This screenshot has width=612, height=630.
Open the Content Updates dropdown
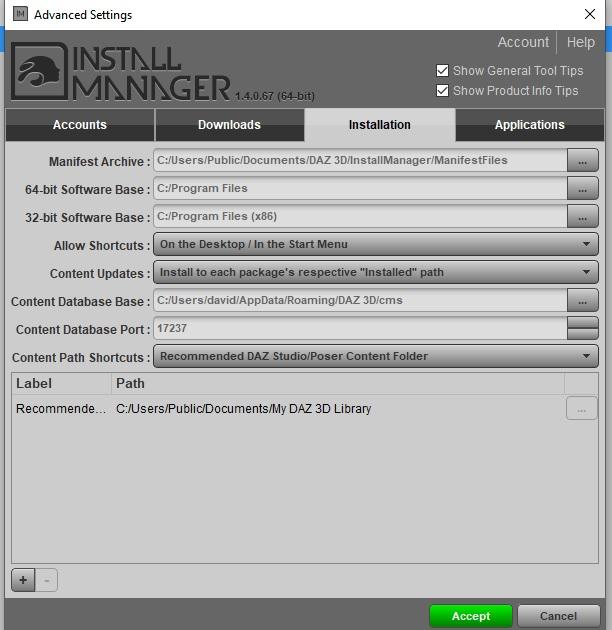(376, 272)
